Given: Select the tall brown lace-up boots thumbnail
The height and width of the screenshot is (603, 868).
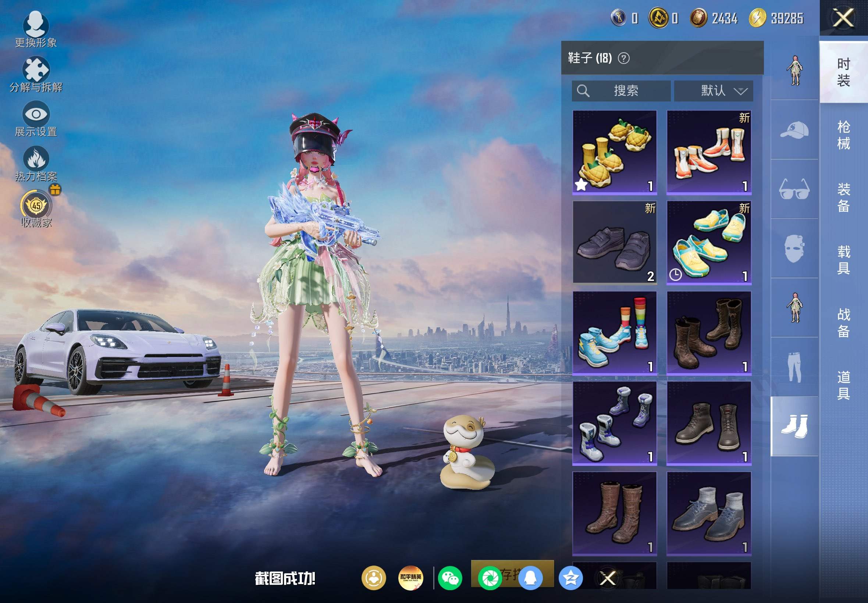Looking at the screenshot, I should pos(709,333).
